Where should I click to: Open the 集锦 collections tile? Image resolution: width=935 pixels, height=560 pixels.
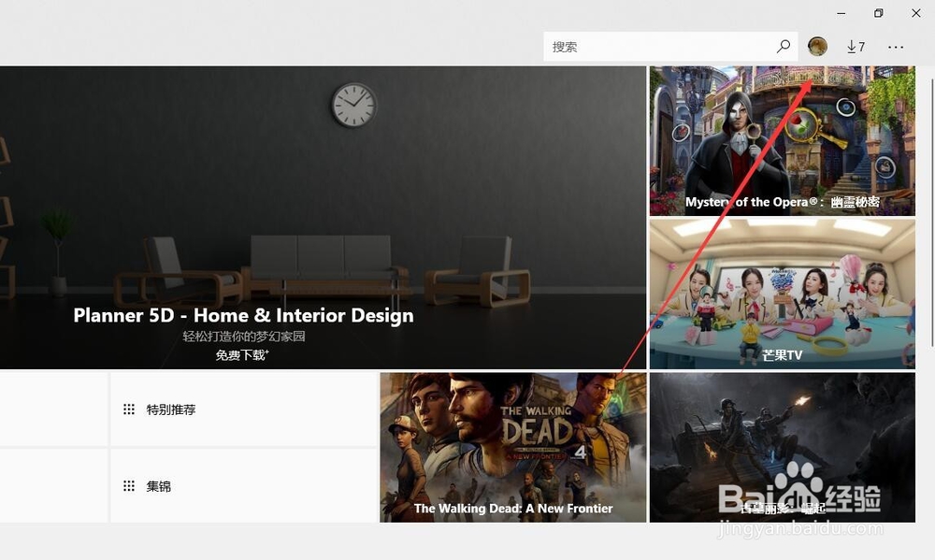[x=244, y=486]
